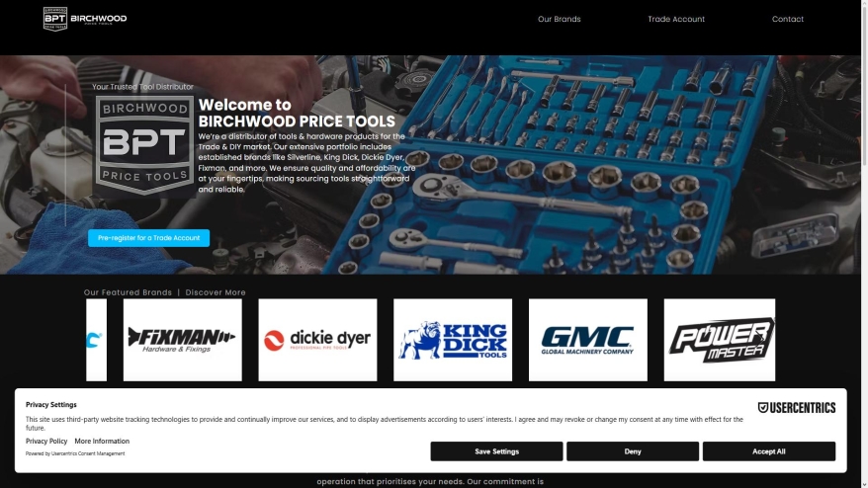Open the Privacy Policy link
The width and height of the screenshot is (868, 488).
click(46, 441)
